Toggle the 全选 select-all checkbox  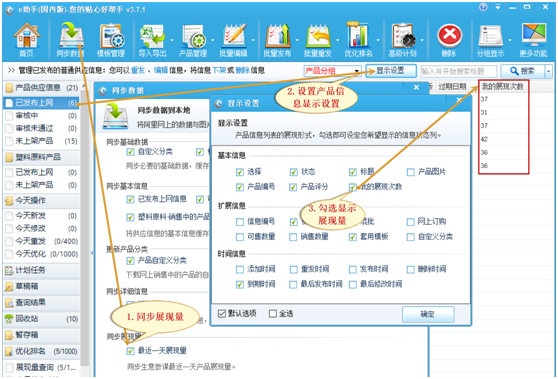[x=273, y=314]
